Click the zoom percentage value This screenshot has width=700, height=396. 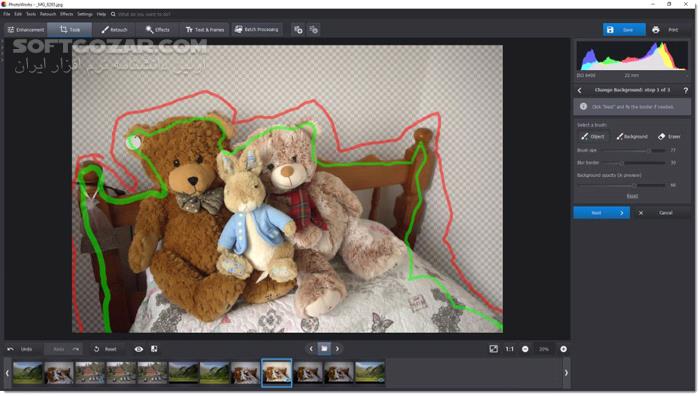(543, 349)
